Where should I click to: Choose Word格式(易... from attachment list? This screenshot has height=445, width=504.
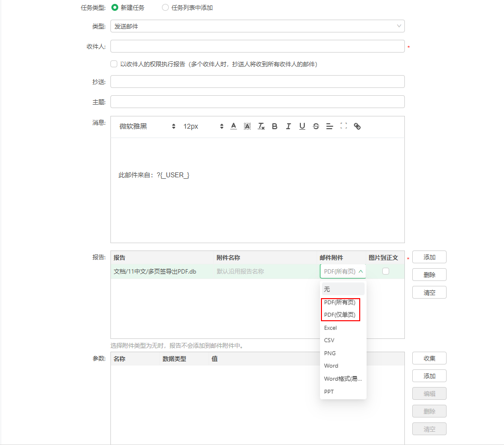pos(343,379)
